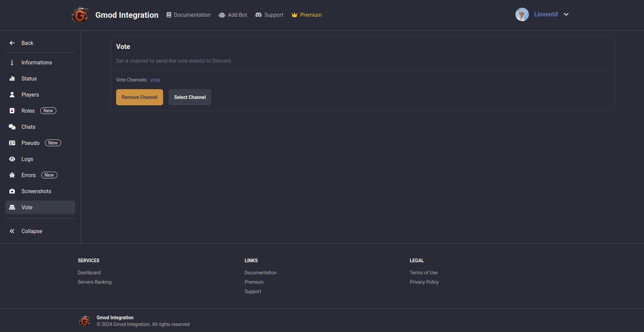
Task: Click the Logs eye icon
Action: [x=12, y=159]
